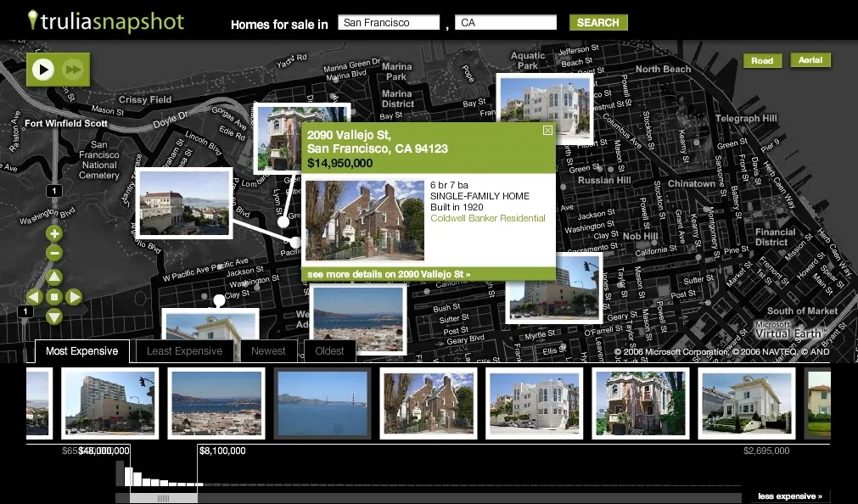Click the map marker dot above Clay St
The width and height of the screenshot is (858, 504).
tap(220, 300)
